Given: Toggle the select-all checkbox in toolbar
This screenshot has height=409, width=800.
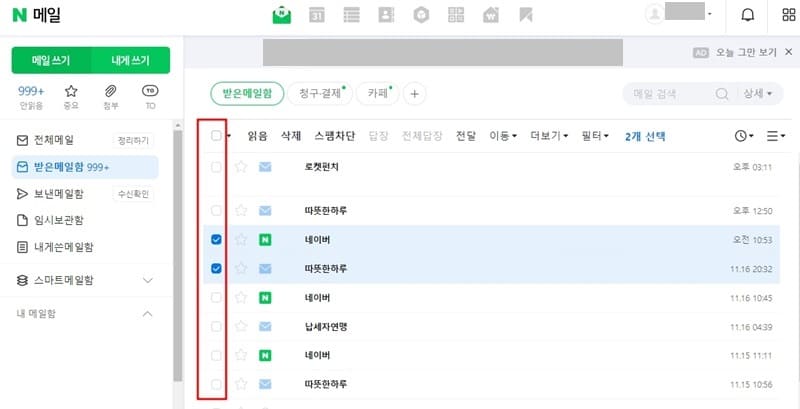Looking at the screenshot, I should (217, 135).
